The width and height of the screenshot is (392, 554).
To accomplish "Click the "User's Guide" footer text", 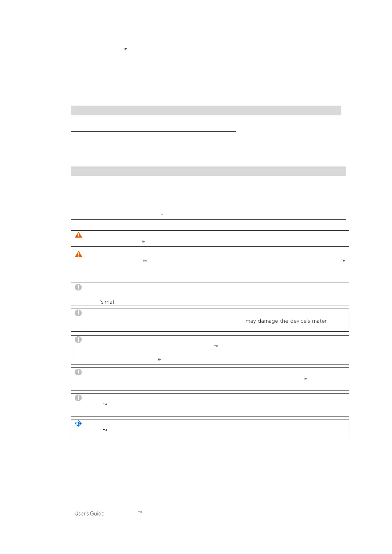I will click(90, 514).
